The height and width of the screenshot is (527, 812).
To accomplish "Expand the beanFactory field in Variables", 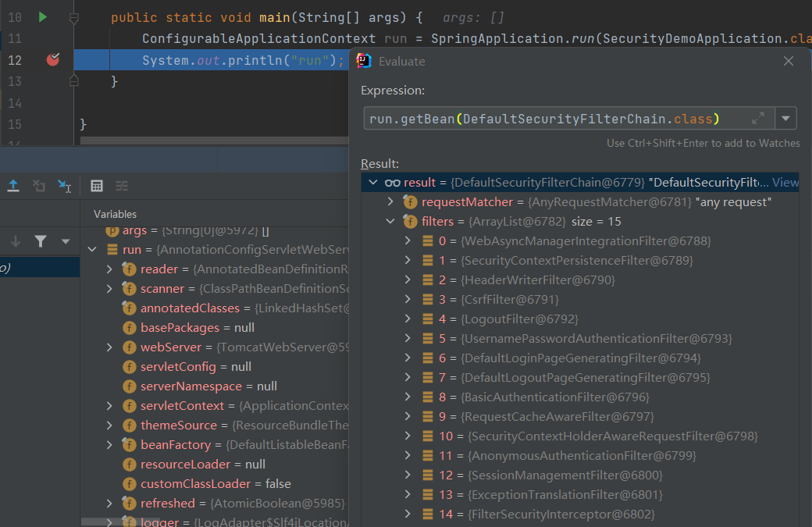I will coord(109,445).
